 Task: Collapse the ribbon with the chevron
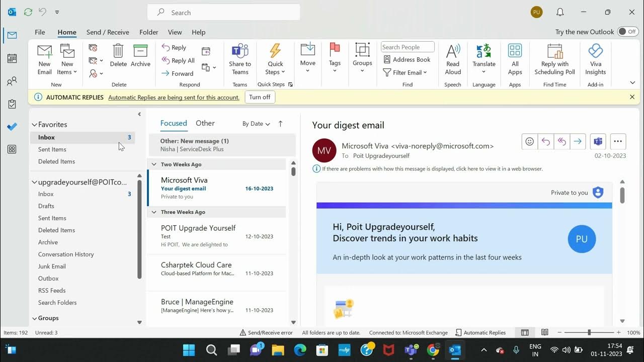click(632, 83)
